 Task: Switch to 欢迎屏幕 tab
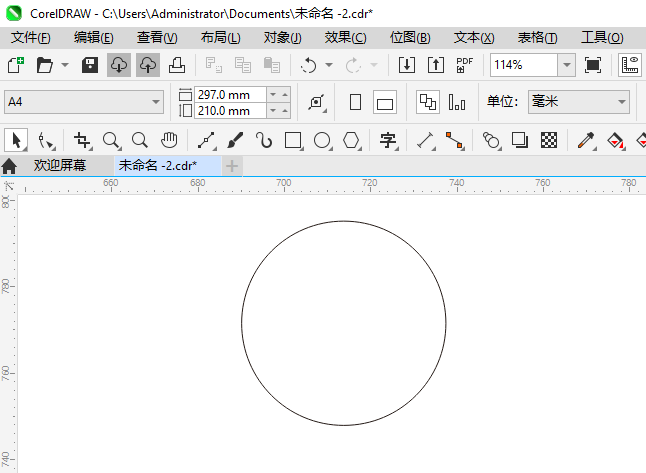click(60, 166)
